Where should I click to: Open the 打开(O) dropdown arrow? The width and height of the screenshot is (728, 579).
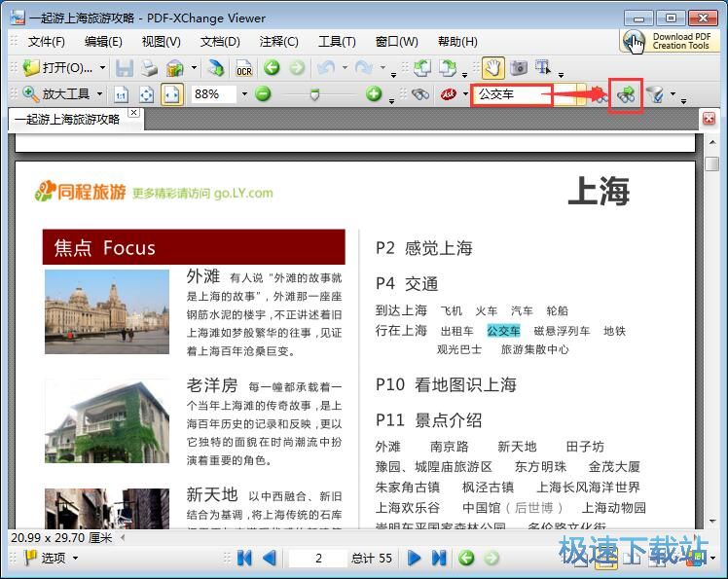coord(100,68)
